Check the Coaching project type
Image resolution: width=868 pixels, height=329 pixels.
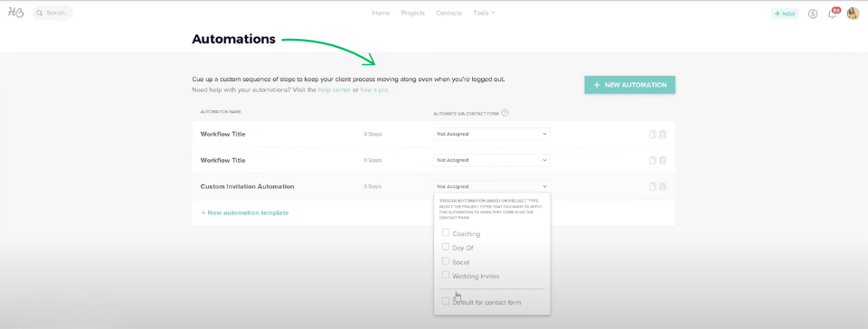click(x=446, y=233)
